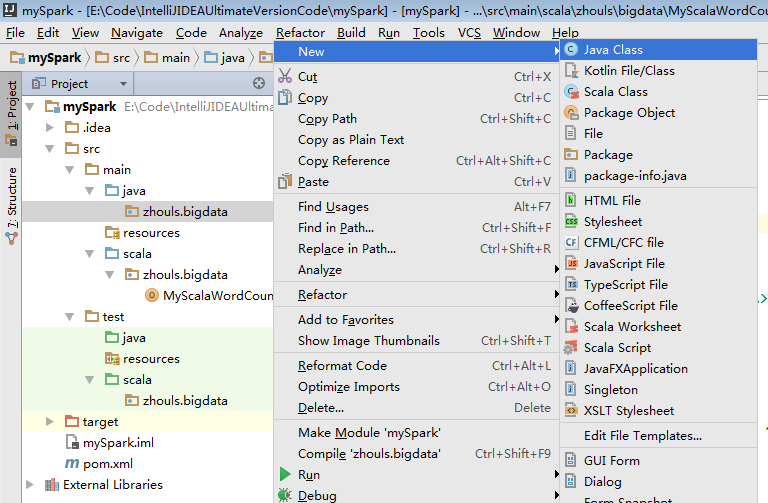Click the Stylesheet CSS icon
This screenshot has height=503, width=768.
coord(571,222)
